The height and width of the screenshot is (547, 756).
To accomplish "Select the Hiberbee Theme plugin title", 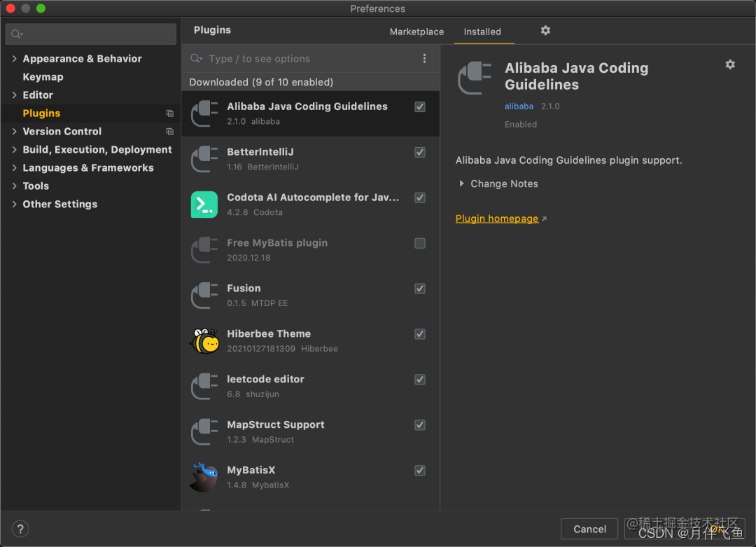I will point(269,333).
